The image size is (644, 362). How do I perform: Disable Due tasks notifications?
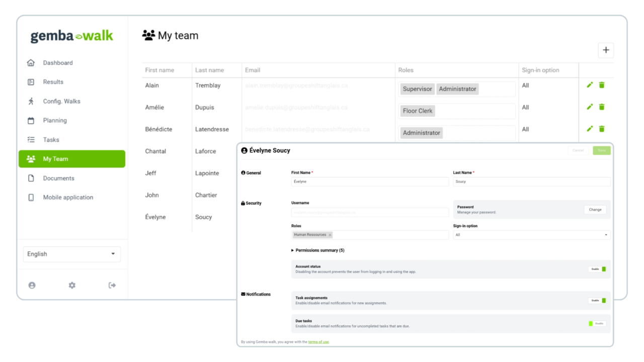click(x=597, y=323)
